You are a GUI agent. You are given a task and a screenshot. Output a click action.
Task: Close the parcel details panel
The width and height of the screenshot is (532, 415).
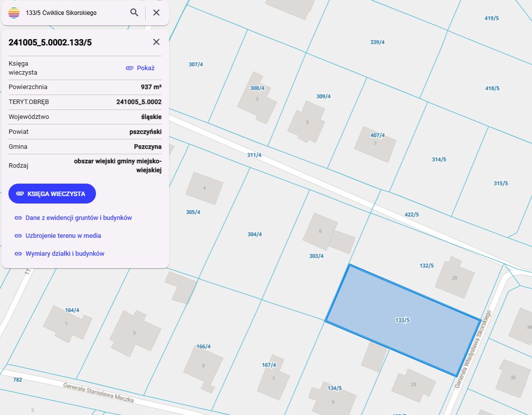click(x=156, y=42)
